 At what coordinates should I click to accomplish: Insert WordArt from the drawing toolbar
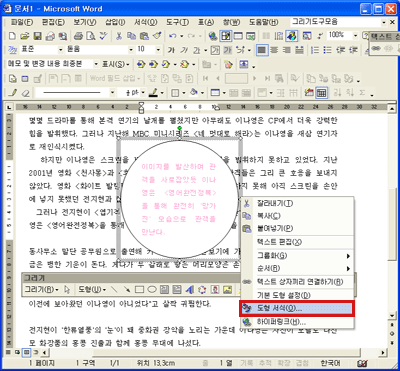click(x=190, y=289)
